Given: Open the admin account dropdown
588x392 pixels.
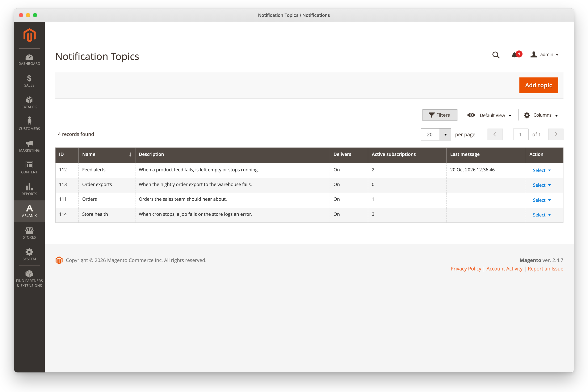Looking at the screenshot, I should click(x=545, y=54).
